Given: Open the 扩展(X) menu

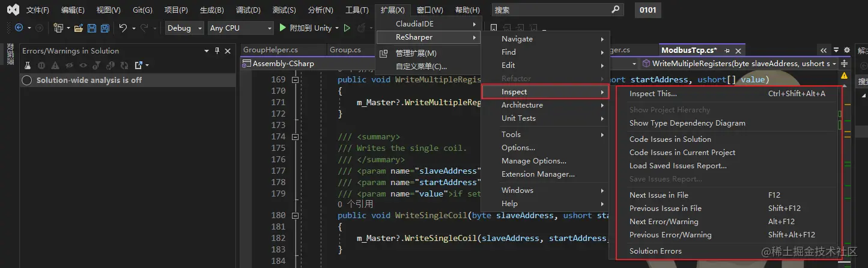Looking at the screenshot, I should coord(392,10).
